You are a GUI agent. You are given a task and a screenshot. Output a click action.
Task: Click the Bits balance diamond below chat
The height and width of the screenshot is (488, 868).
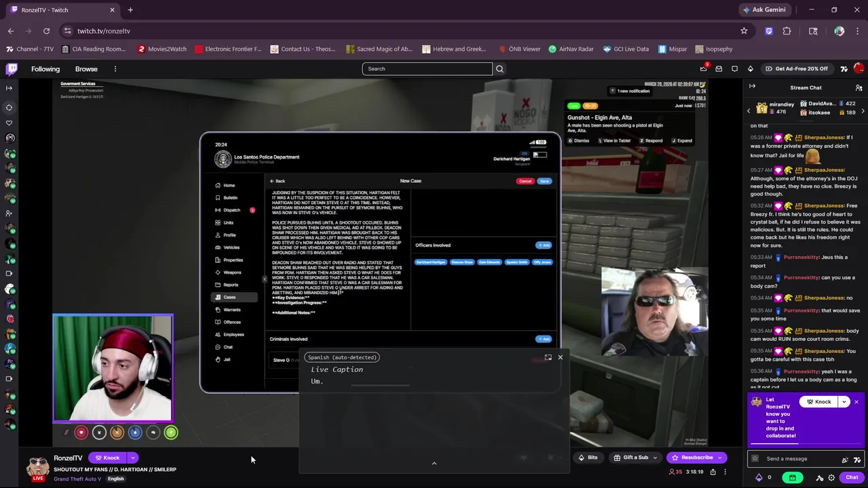pos(759,477)
